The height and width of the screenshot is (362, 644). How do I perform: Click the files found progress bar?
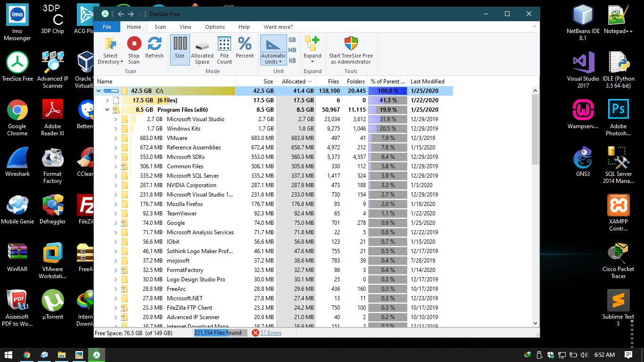(220, 333)
